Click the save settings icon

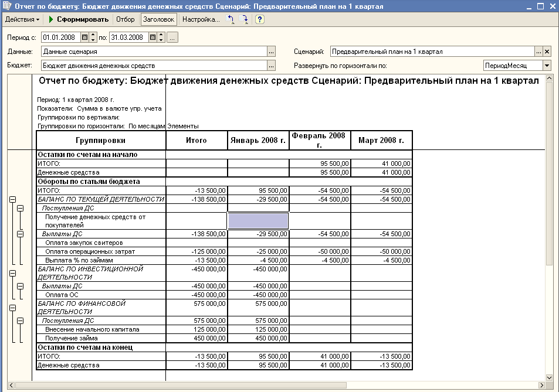point(243,19)
